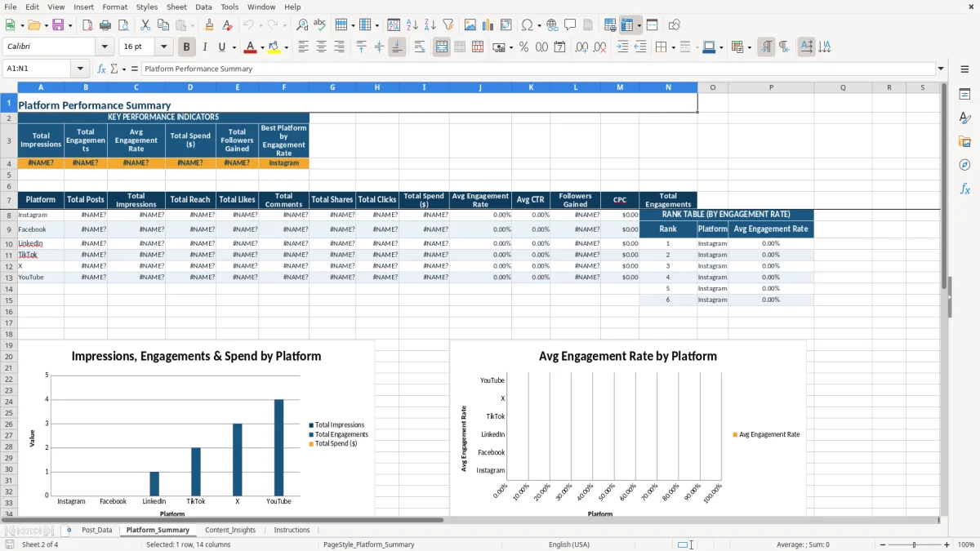This screenshot has width=980, height=551.
Task: Click the formula input line
Action: (538, 69)
